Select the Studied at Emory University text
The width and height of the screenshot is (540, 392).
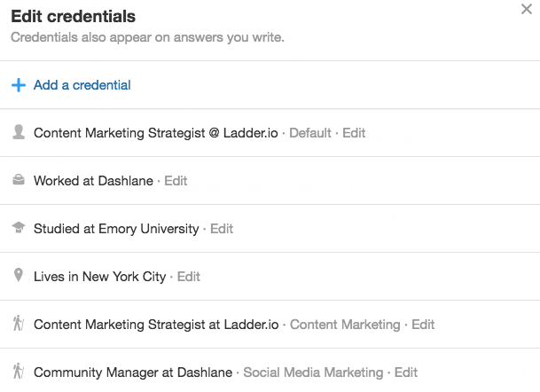click(x=116, y=229)
